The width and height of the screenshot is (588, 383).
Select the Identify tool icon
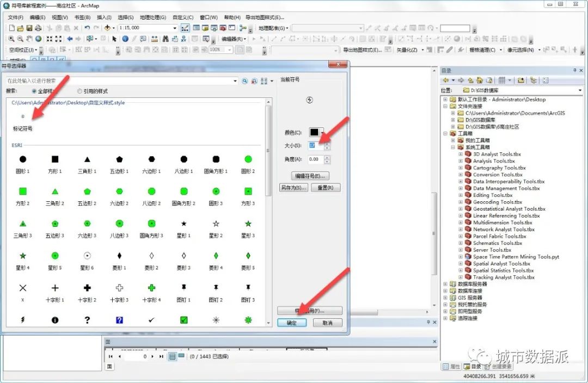click(x=125, y=39)
